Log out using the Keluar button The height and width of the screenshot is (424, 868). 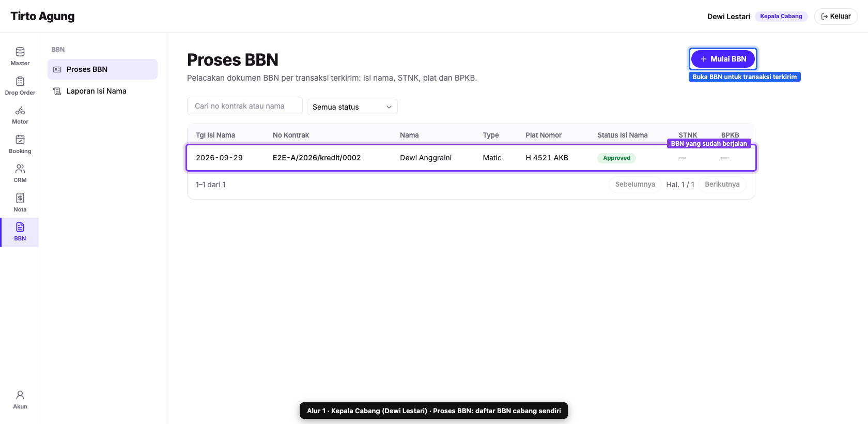point(836,17)
